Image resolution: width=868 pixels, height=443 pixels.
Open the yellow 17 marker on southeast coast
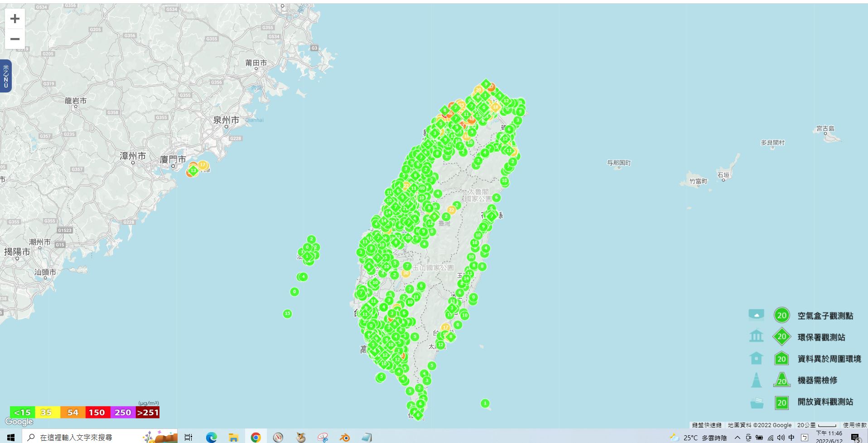pyautogui.click(x=446, y=327)
